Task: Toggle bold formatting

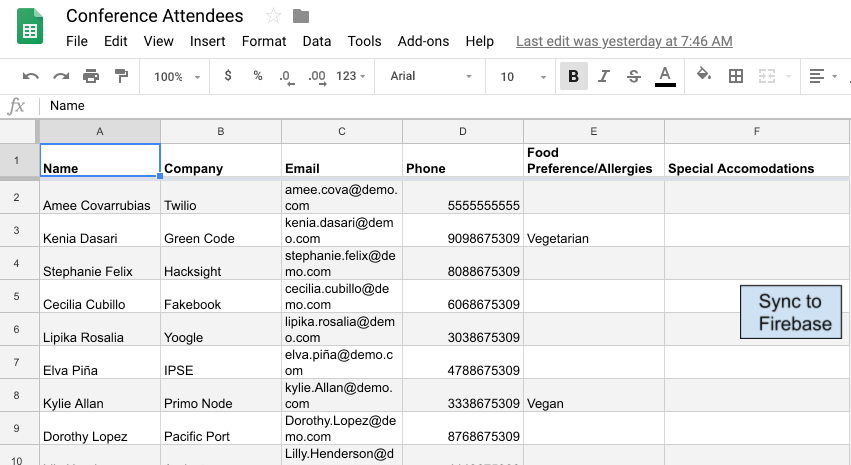Action: [x=573, y=76]
